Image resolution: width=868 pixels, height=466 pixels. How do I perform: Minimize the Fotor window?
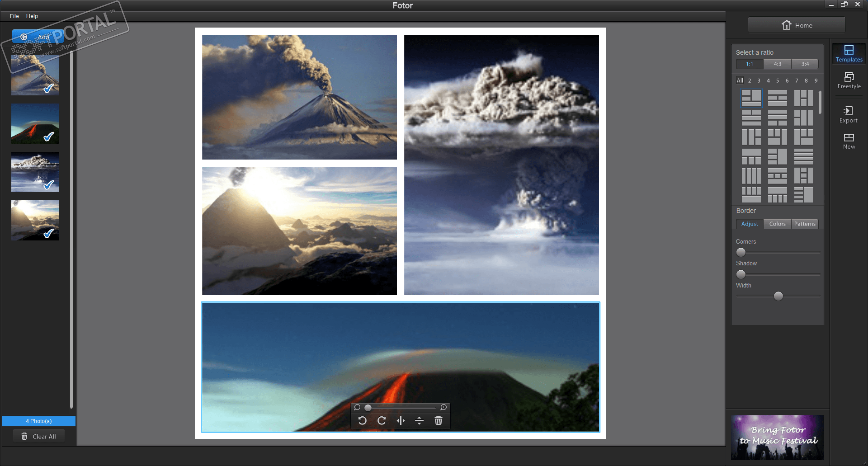[831, 5]
